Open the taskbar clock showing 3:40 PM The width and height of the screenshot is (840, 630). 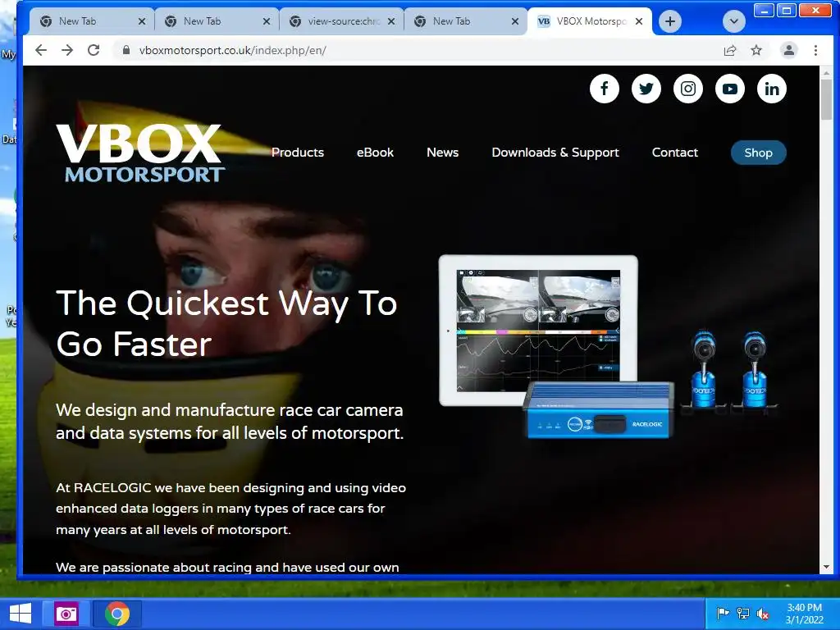804,614
